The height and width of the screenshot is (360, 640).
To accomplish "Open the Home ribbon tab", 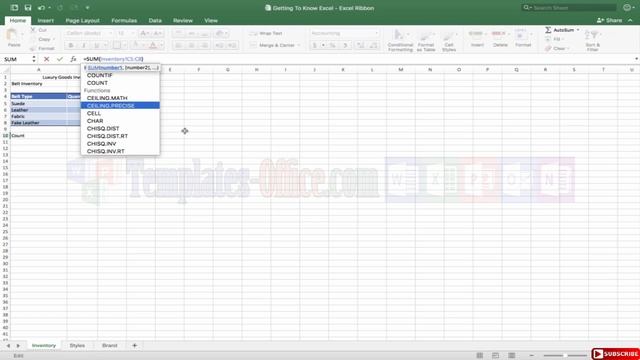I will 18,20.
